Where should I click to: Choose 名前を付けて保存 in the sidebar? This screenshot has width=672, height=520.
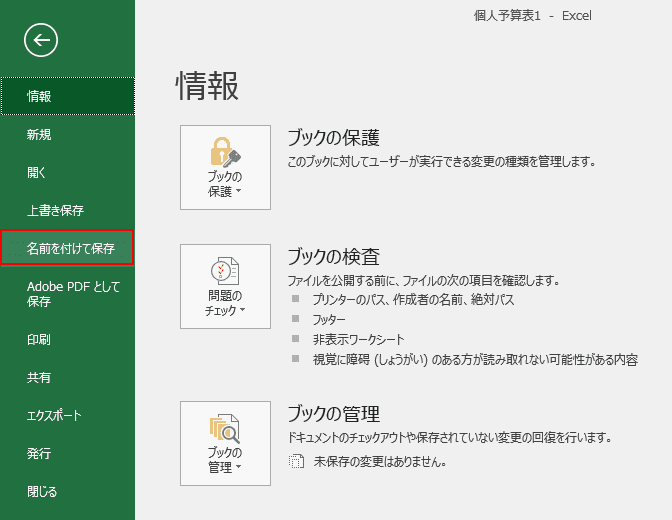[68, 247]
